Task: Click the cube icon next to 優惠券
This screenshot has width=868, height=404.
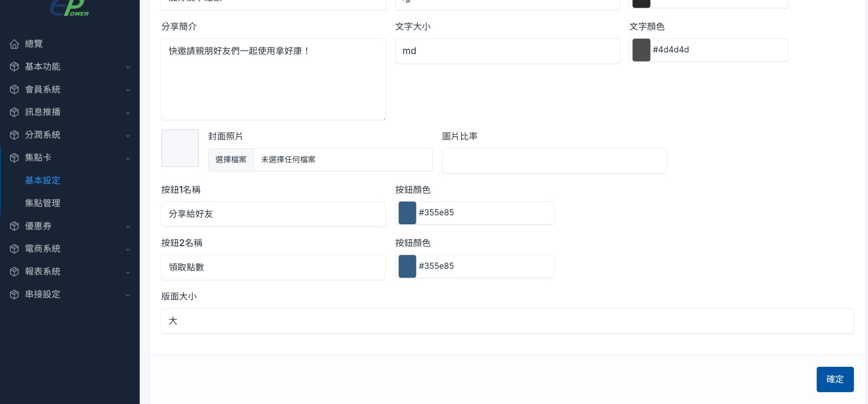Action: pyautogui.click(x=14, y=226)
